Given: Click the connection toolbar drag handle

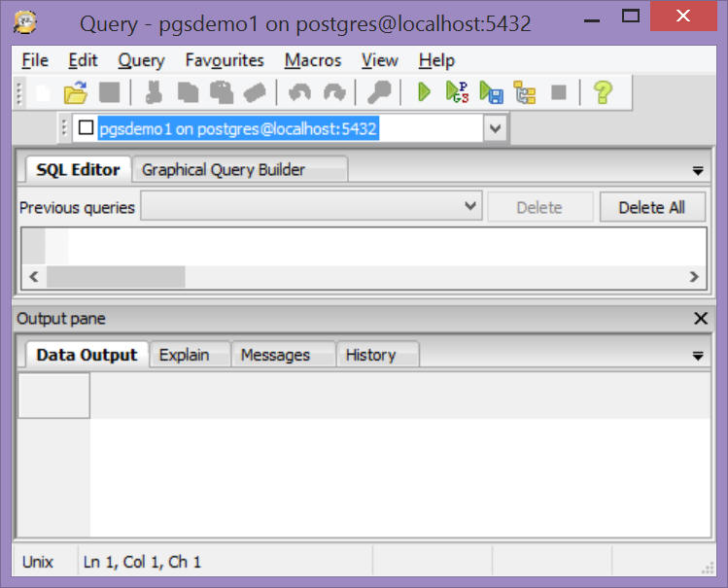Looking at the screenshot, I should pos(64,128).
